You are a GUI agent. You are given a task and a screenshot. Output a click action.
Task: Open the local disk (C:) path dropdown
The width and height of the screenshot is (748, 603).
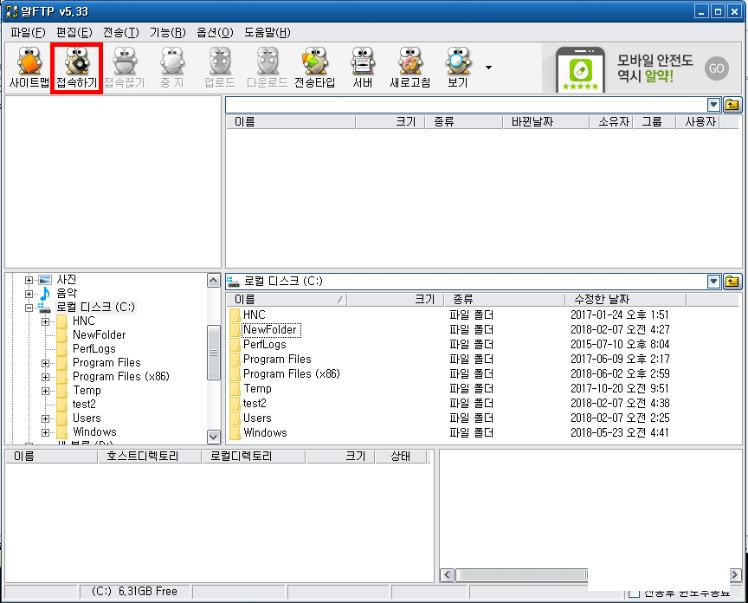(x=714, y=282)
